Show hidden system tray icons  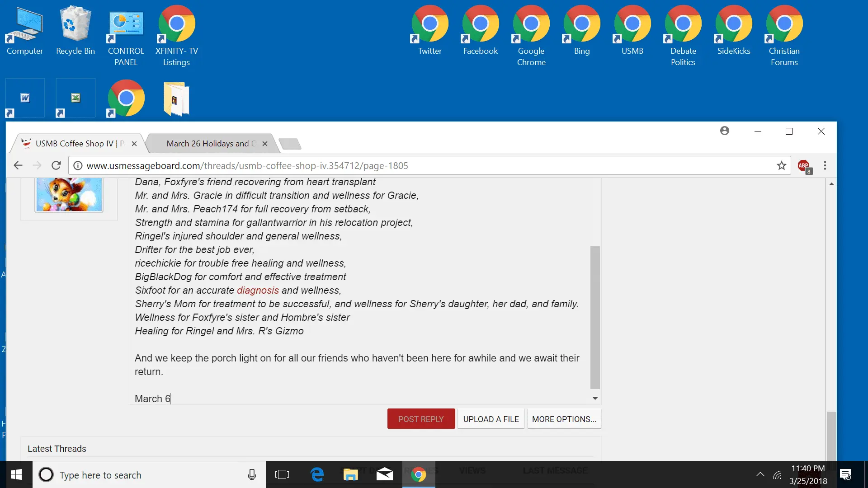click(760, 474)
